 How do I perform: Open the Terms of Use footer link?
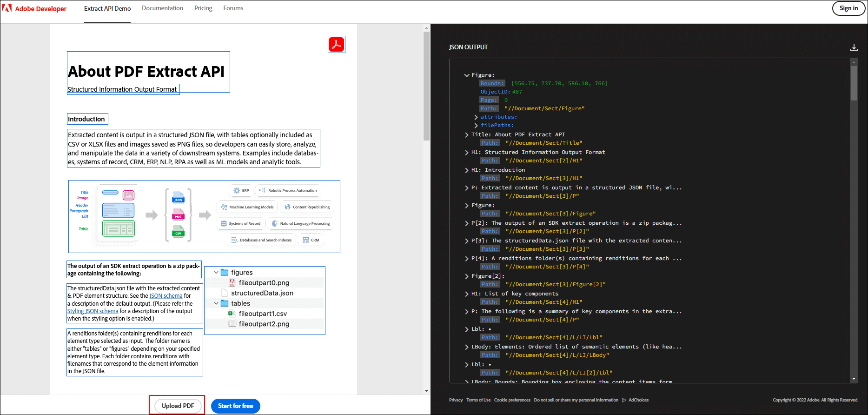point(478,400)
